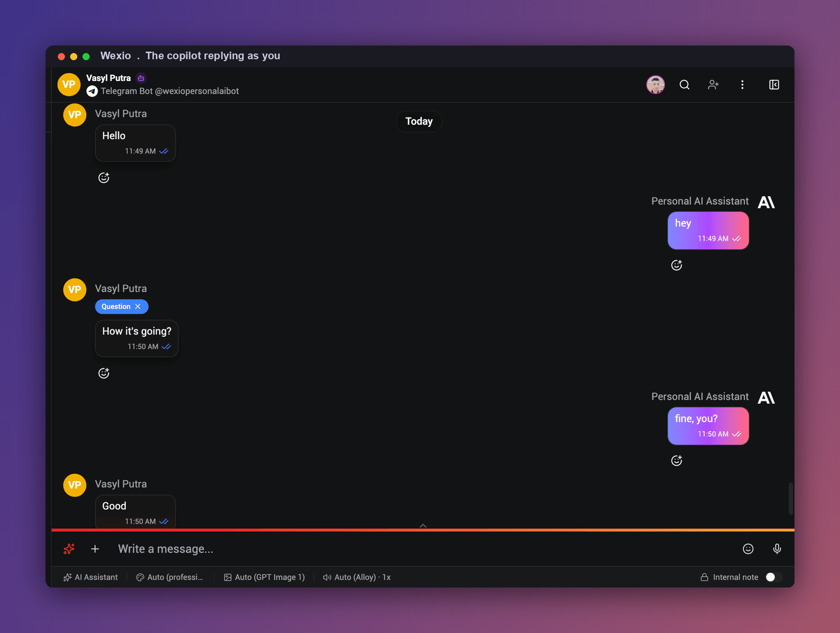
Task: Open the Auto (Alloy) voice dropdown
Action: tap(356, 577)
